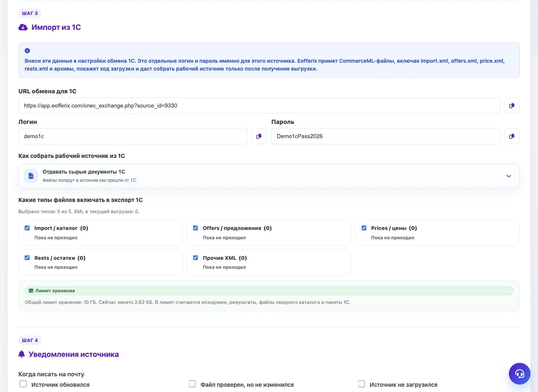The image size is (538, 392).
Task: Click the Когда писать на почту label
Action: 51,374
